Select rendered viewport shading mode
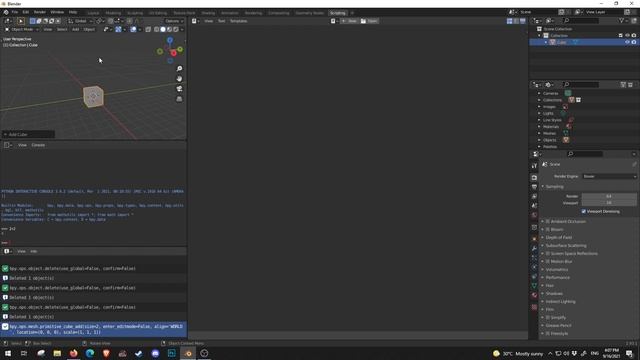 click(176, 29)
